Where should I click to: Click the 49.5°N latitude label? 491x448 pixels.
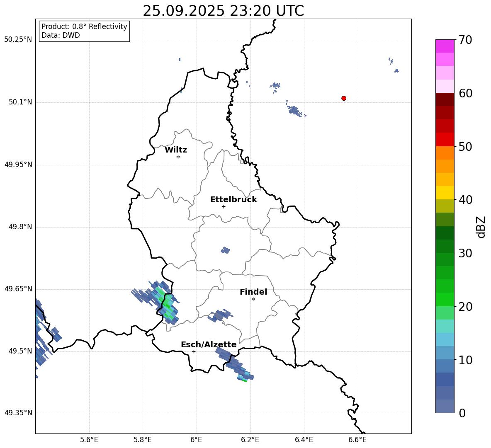pos(20,351)
